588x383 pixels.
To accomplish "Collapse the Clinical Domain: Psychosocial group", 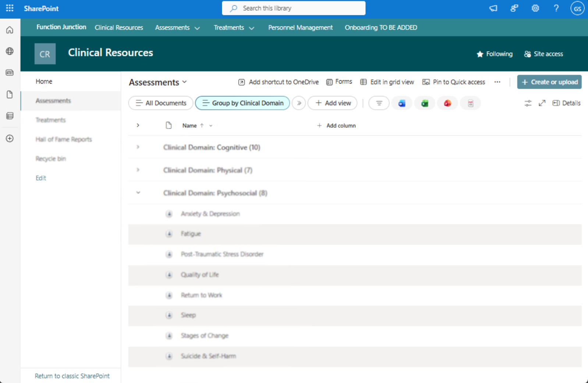I will 138,193.
